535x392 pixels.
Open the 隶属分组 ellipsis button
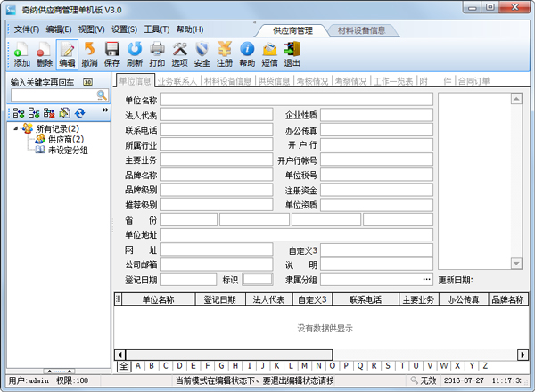coord(426,280)
